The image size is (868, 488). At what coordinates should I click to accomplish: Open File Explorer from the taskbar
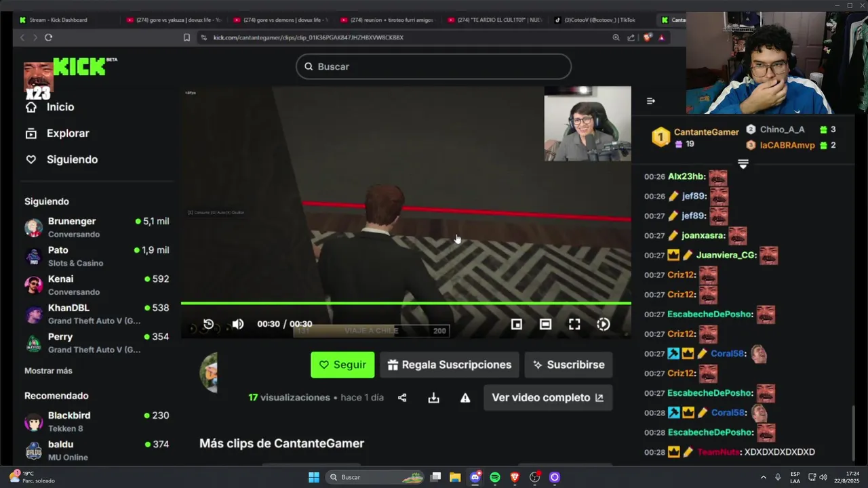455,477
